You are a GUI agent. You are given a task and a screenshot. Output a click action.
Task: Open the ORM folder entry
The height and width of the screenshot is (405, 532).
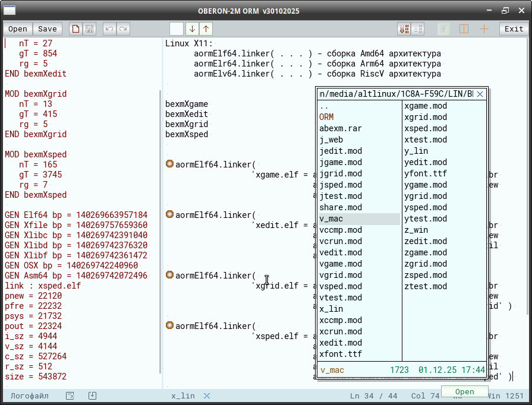pyautogui.click(x=326, y=117)
